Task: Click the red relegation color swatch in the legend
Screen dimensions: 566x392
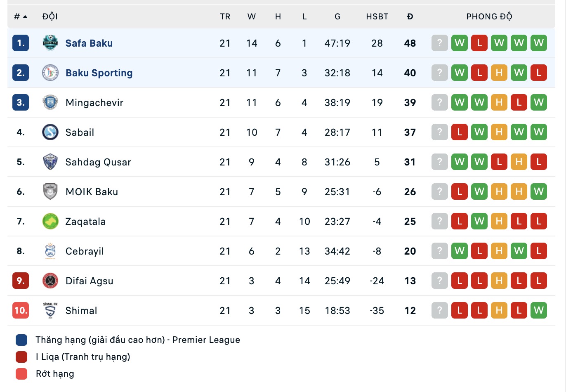Action: (x=21, y=373)
